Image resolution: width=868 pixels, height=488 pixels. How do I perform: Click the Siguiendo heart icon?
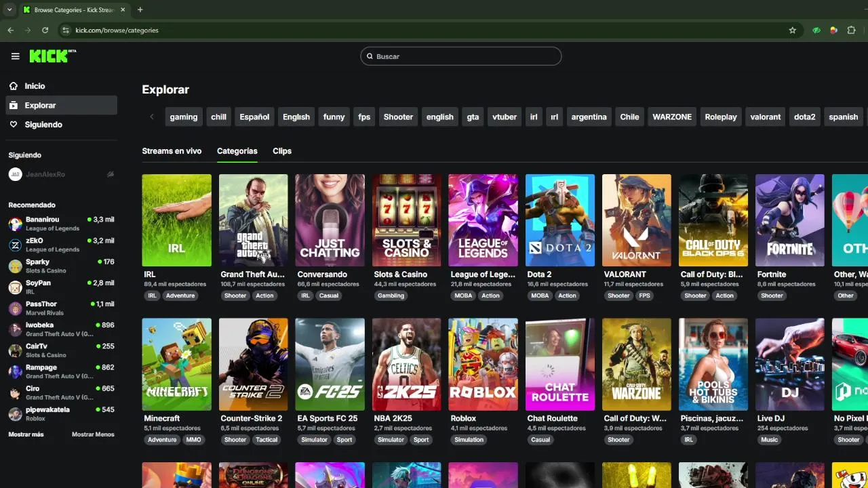[x=14, y=125]
